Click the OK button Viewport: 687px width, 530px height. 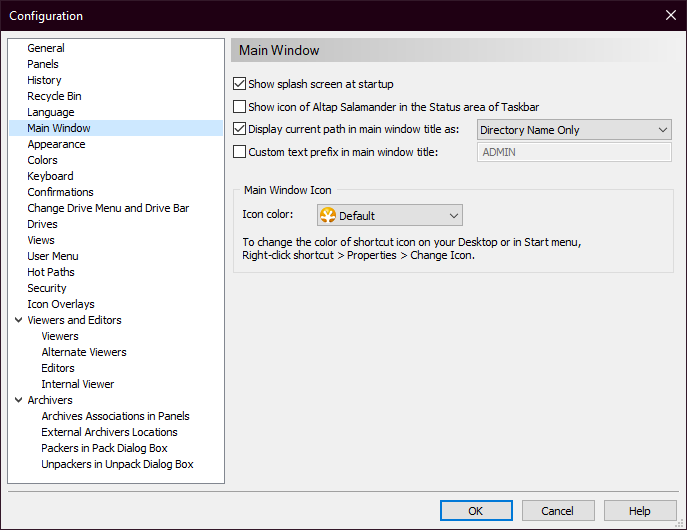[476, 511]
